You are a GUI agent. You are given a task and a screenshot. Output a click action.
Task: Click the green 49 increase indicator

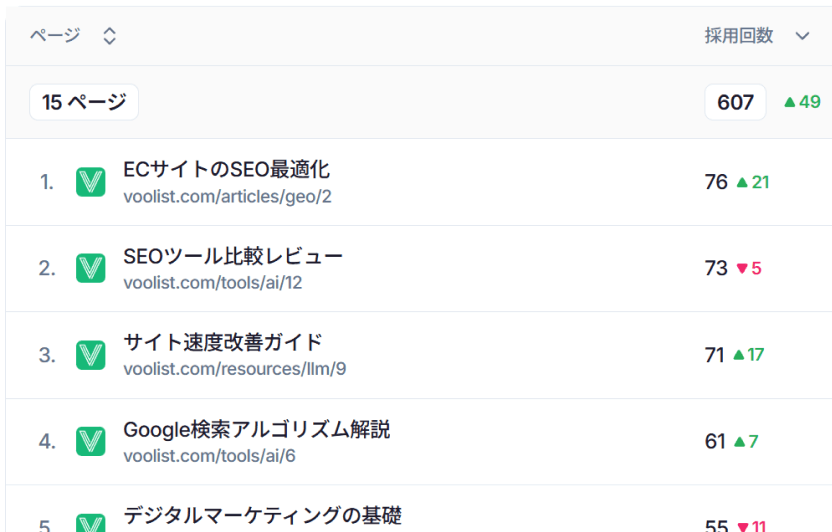802,102
